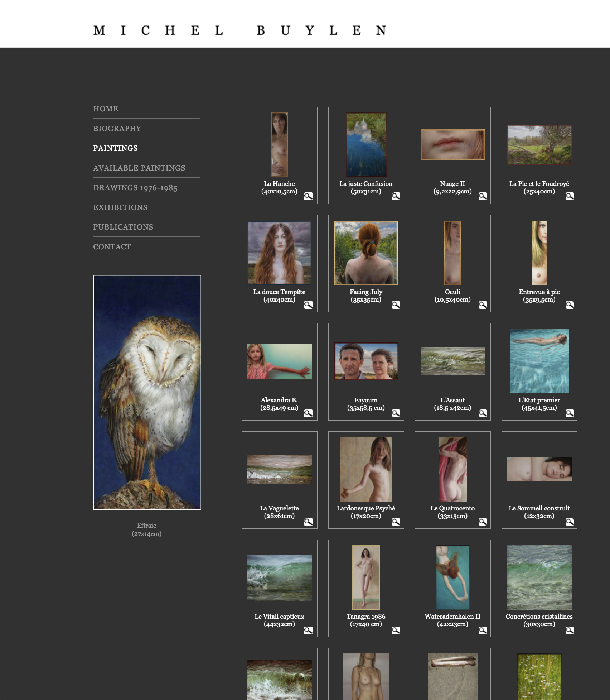
Task: Click the Michel Buylen site title
Action: 240,30
